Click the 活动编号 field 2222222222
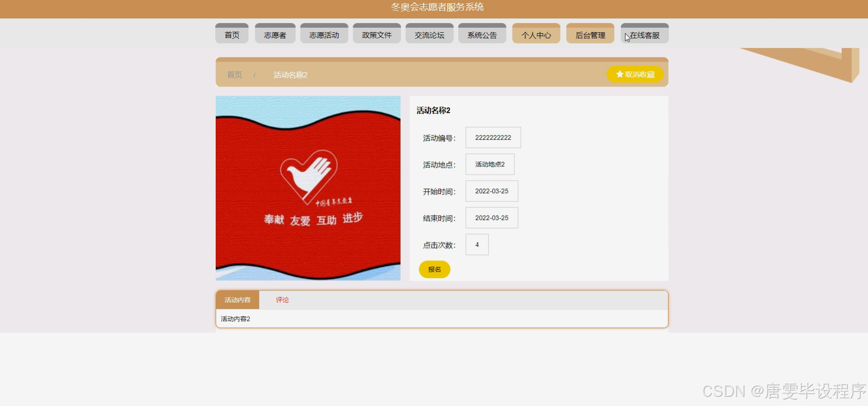 point(493,137)
